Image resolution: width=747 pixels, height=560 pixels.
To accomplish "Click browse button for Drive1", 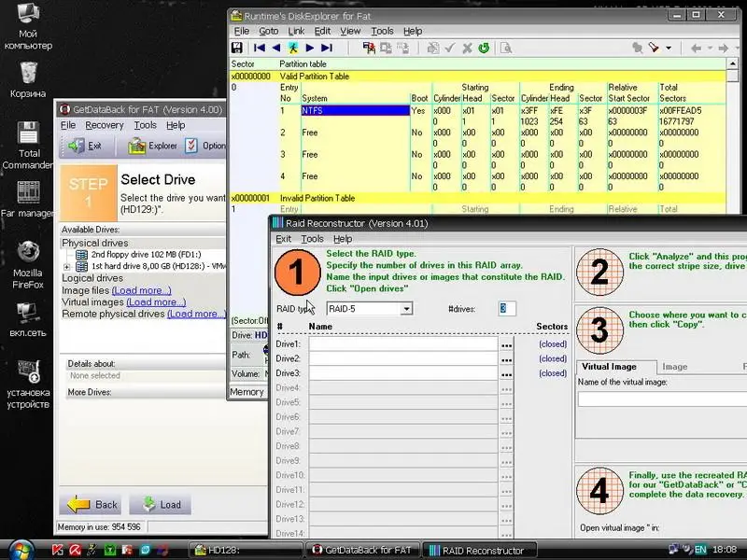I will 506,344.
